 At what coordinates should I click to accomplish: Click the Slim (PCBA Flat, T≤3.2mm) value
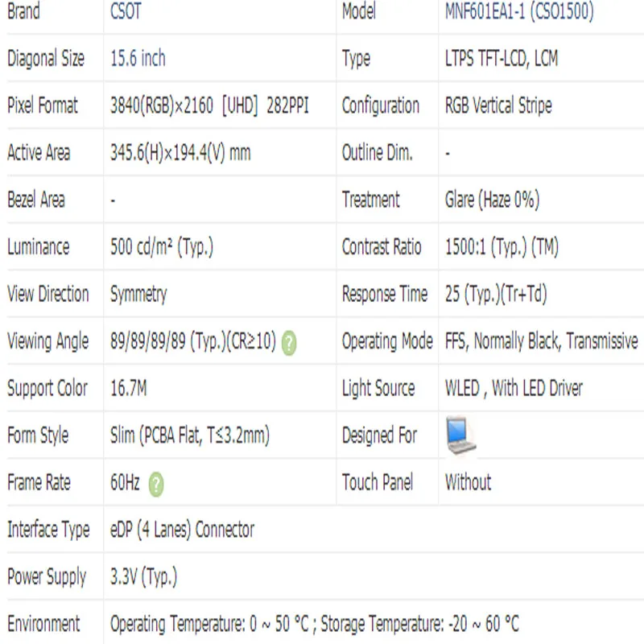190,436
